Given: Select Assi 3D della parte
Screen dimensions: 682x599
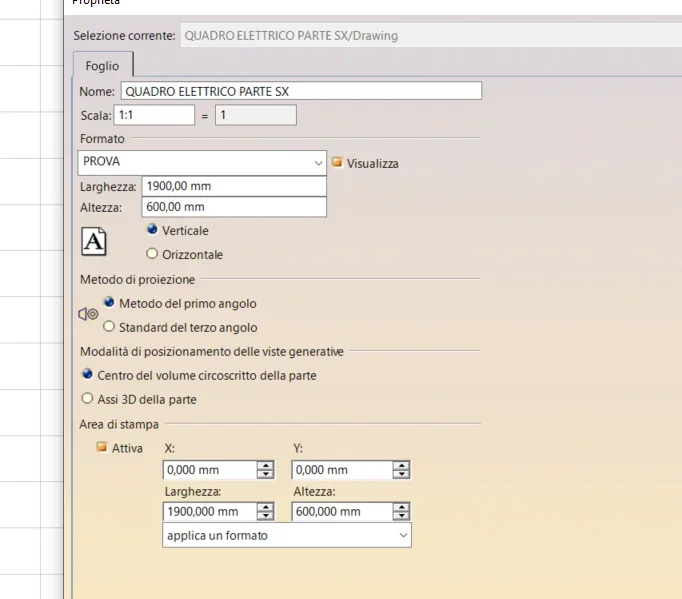Looking at the screenshot, I should click(x=87, y=398).
